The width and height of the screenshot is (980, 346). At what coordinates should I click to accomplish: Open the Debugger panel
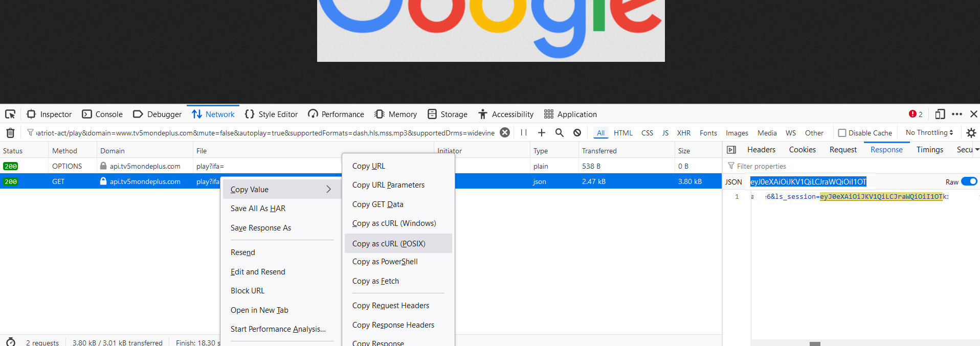click(157, 114)
